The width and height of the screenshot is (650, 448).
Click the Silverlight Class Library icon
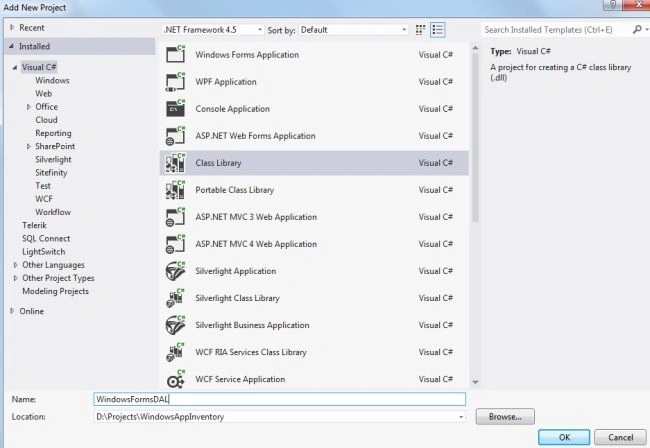click(175, 298)
